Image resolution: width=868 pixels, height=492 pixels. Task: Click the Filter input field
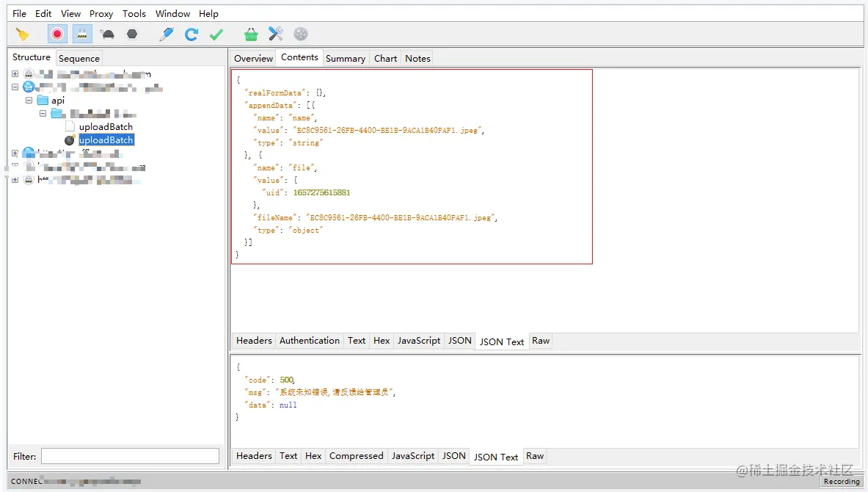click(x=130, y=456)
